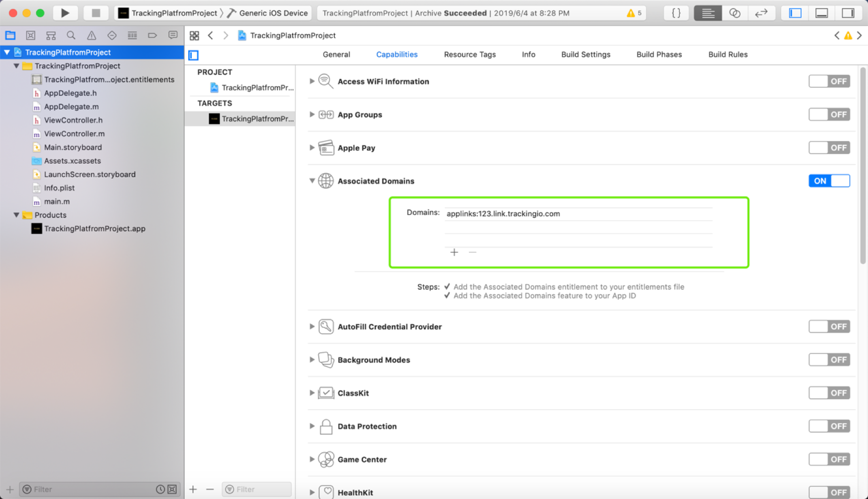Show the Find navigator
The width and height of the screenshot is (868, 499).
point(71,35)
